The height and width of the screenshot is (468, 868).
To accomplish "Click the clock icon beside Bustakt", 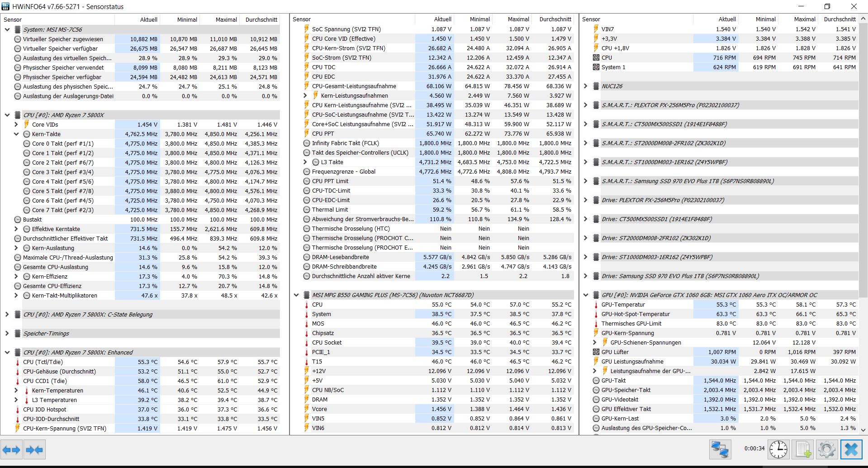I will click(x=18, y=219).
